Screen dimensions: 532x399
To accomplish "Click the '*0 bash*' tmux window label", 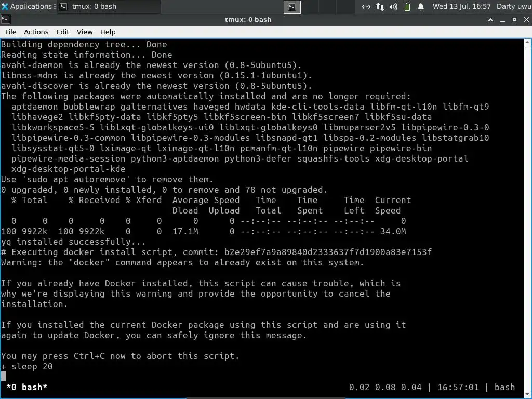I will [27, 387].
